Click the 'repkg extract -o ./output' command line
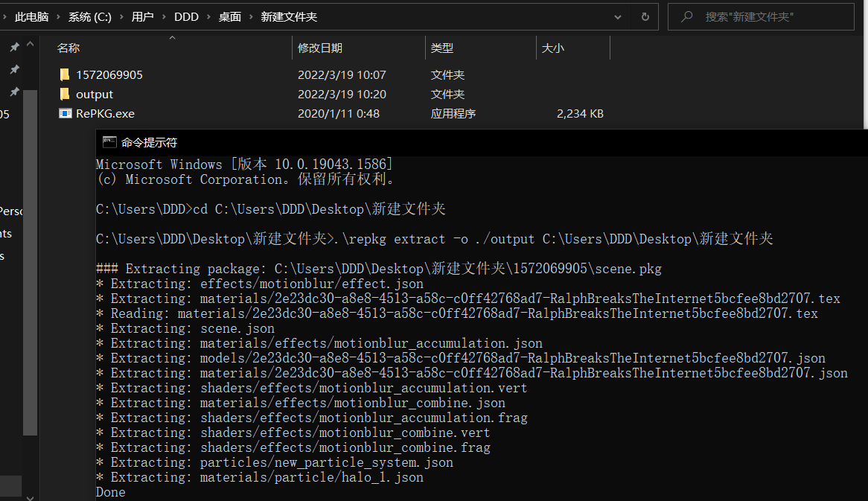 click(434, 239)
